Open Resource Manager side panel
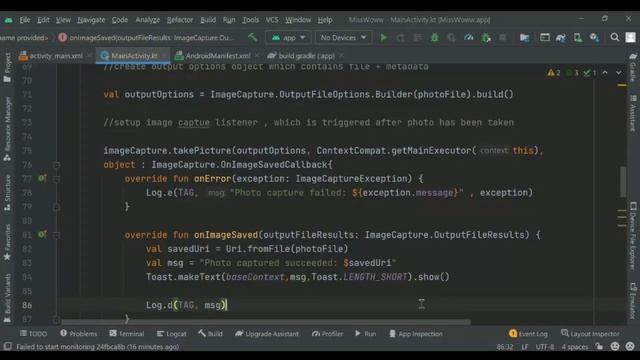The image size is (640, 360). pos(7,129)
